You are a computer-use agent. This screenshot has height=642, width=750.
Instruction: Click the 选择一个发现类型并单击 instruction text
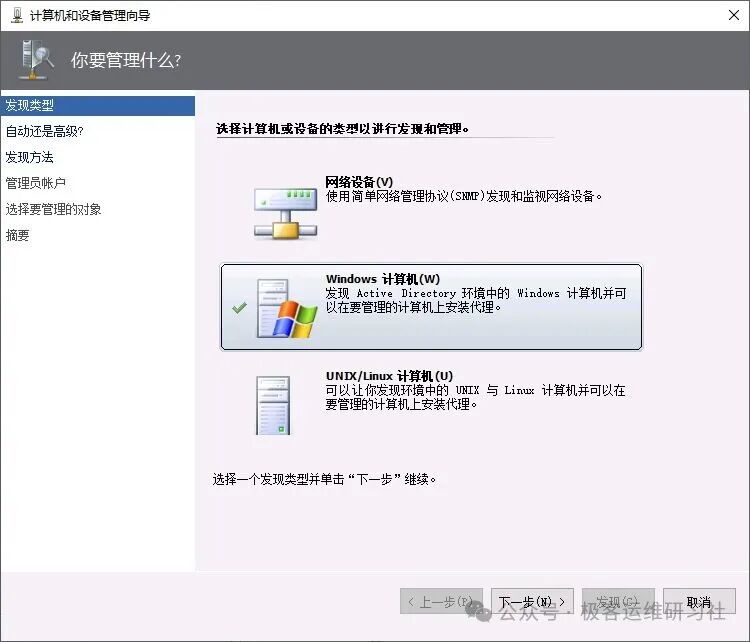coord(324,479)
